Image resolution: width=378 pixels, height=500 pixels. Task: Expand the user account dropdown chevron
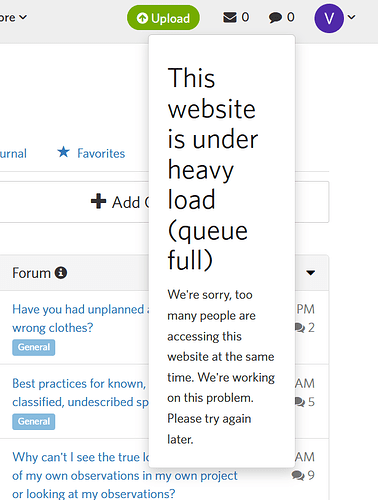click(x=352, y=17)
